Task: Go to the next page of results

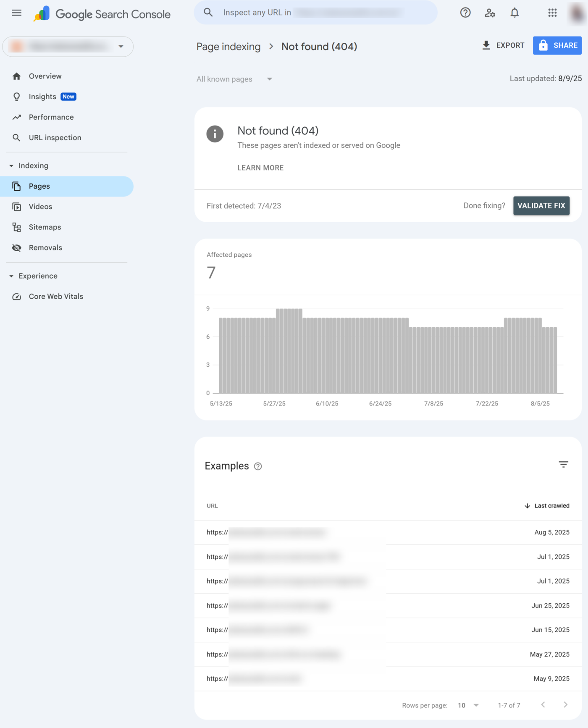Action: (565, 705)
